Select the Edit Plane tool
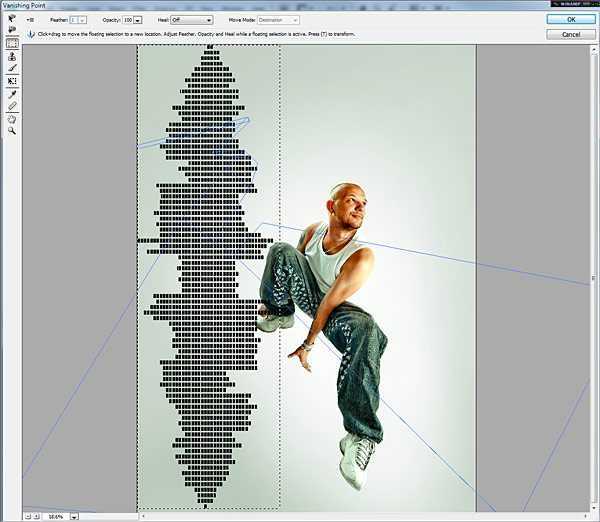 (x=12, y=19)
